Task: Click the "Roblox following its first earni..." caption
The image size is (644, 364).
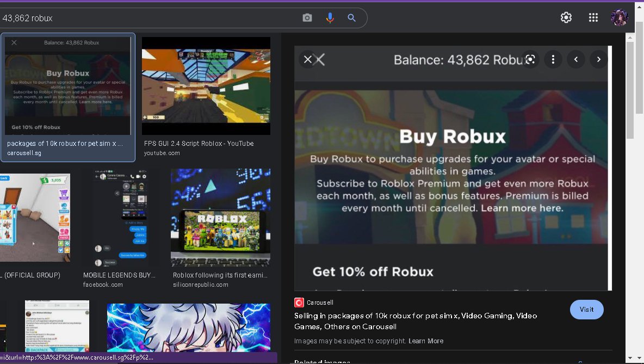Action: pyautogui.click(x=220, y=275)
